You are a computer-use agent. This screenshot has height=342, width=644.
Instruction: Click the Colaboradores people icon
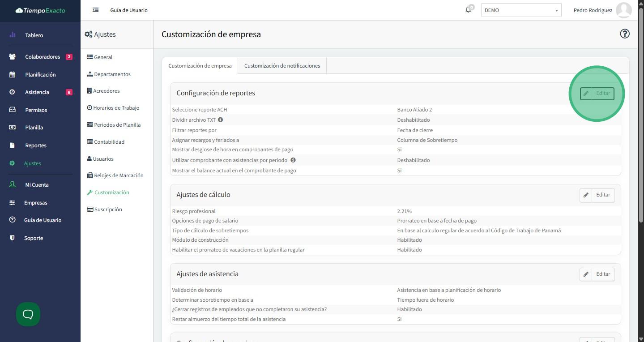click(12, 57)
